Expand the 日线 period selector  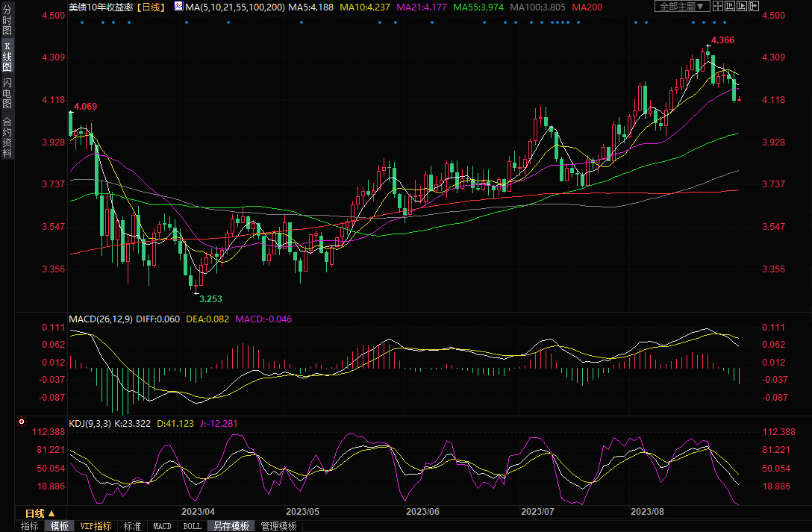coord(40,513)
